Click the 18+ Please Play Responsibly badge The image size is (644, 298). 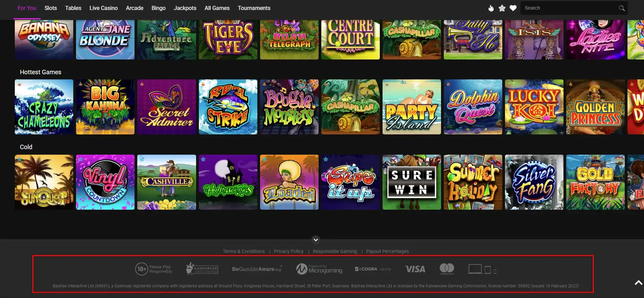(154, 269)
